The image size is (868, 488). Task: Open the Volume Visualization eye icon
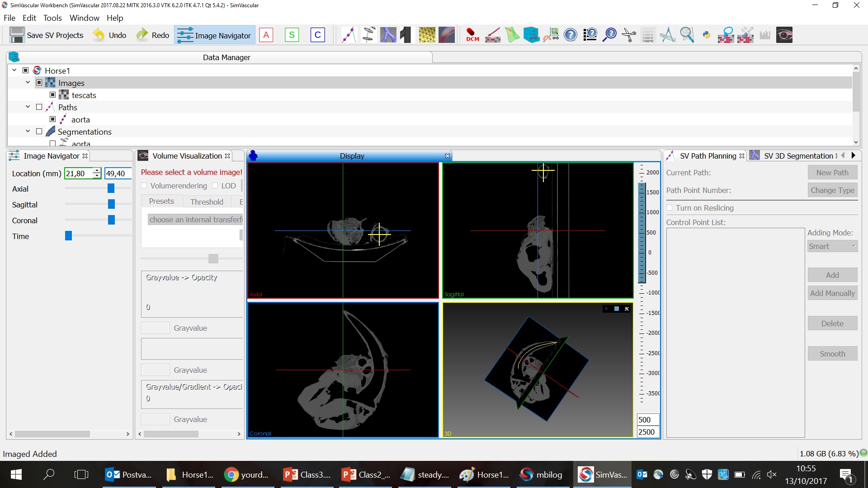(x=784, y=35)
